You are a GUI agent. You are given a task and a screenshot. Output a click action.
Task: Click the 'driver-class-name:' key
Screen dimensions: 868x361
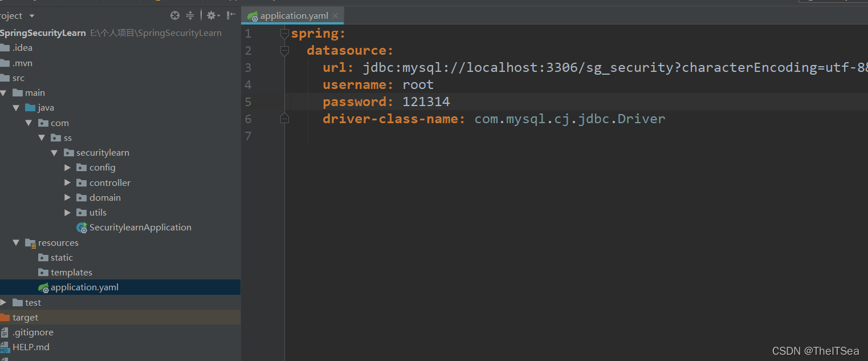[394, 119]
